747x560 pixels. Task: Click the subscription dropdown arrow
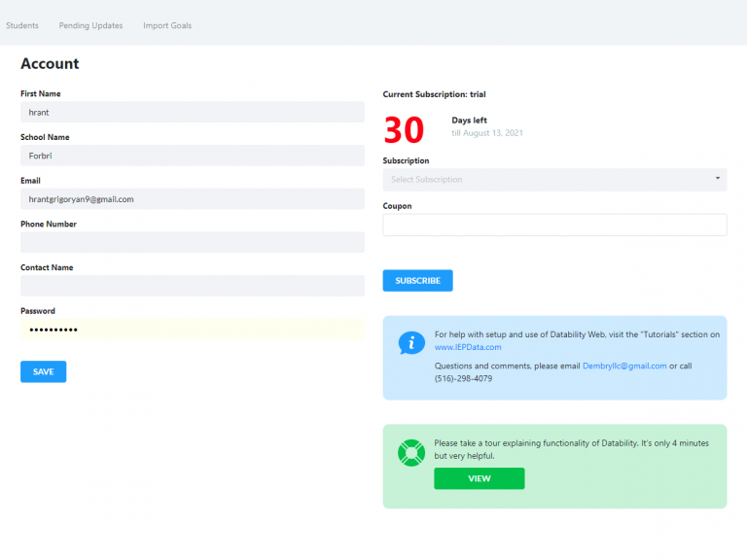tap(718, 179)
